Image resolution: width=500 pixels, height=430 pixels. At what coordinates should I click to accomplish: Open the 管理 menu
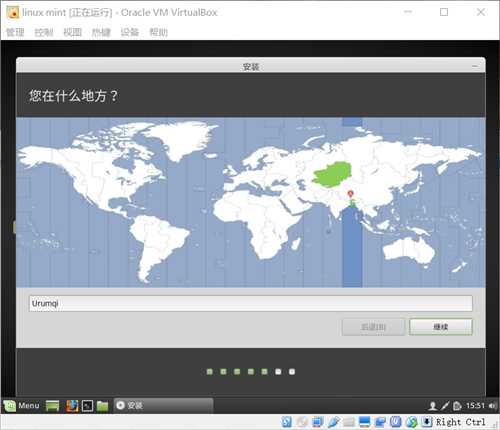tap(15, 32)
